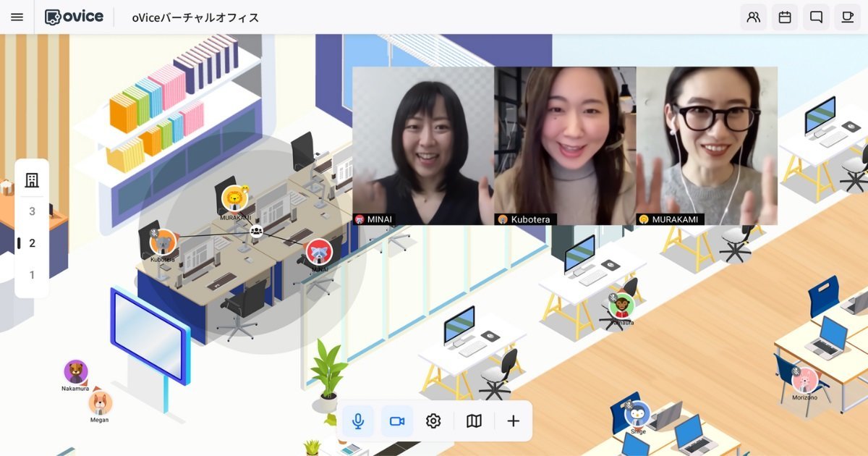Switch to floor 1

pyautogui.click(x=32, y=275)
